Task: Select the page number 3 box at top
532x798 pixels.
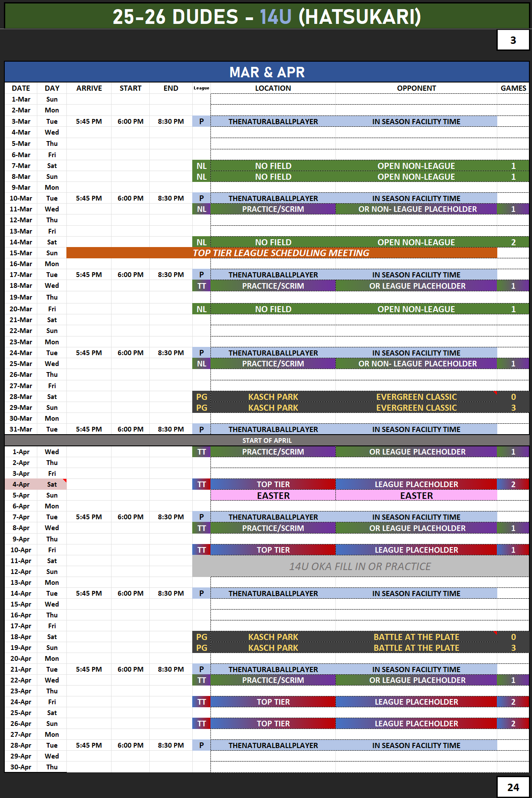Action: point(513,40)
